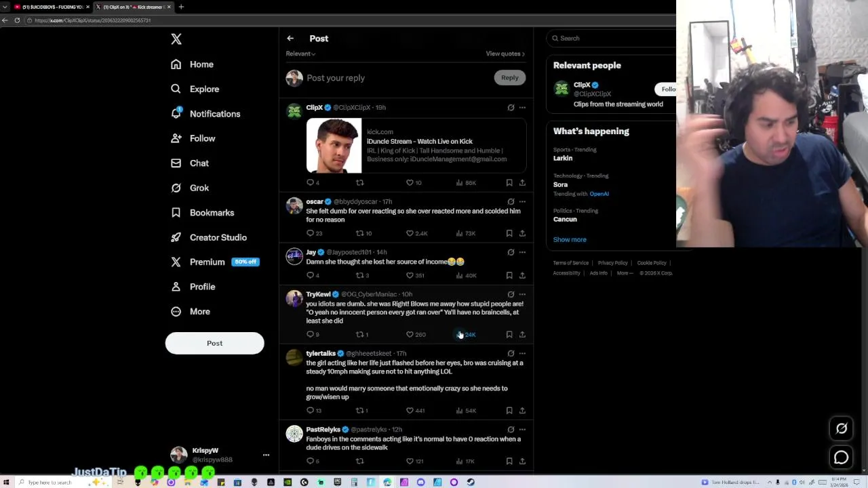Image resolution: width=868 pixels, height=488 pixels.
Task: Open the Sora trending topic
Action: click(560, 184)
